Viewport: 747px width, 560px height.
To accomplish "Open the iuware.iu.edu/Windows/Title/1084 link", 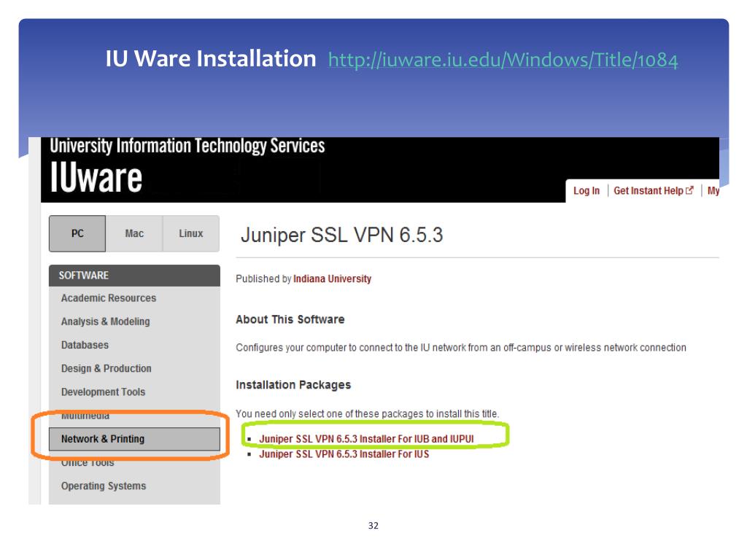I will (503, 60).
